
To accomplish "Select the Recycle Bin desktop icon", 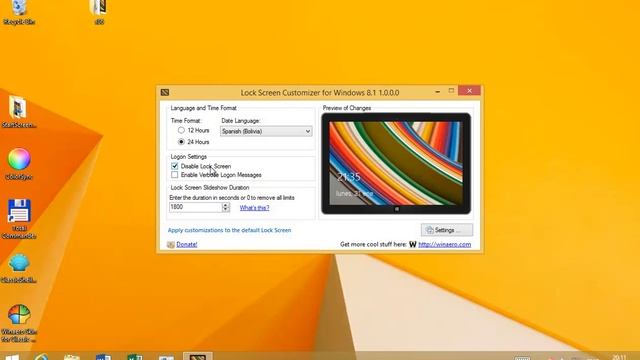I will tap(19, 12).
